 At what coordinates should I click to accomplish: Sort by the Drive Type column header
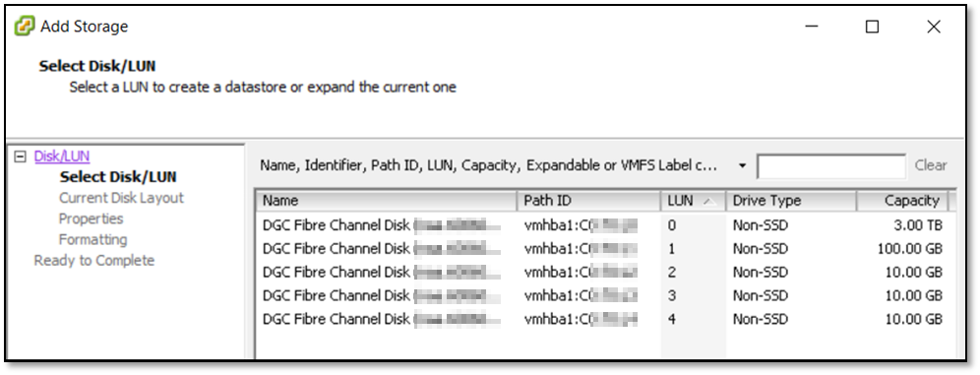(x=791, y=201)
